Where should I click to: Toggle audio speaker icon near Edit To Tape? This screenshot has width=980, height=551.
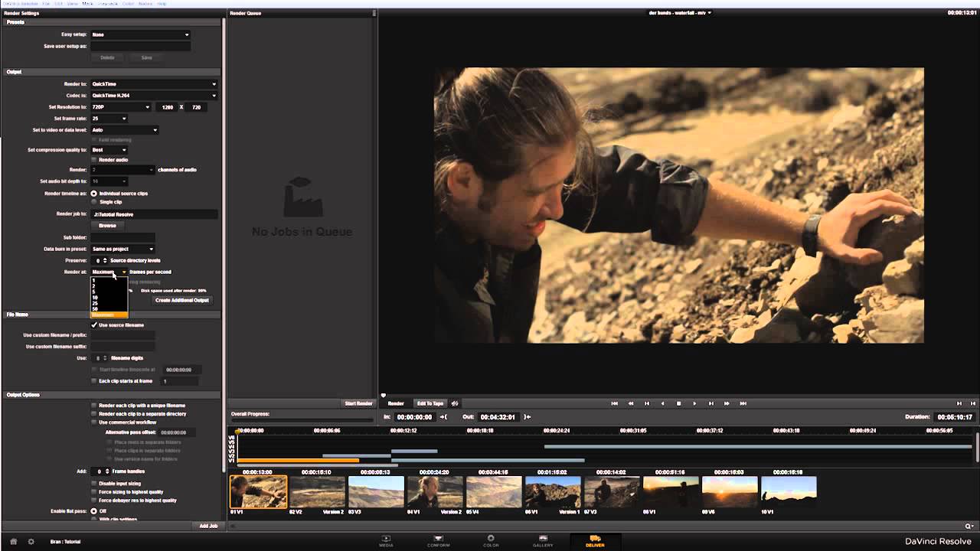pyautogui.click(x=455, y=403)
